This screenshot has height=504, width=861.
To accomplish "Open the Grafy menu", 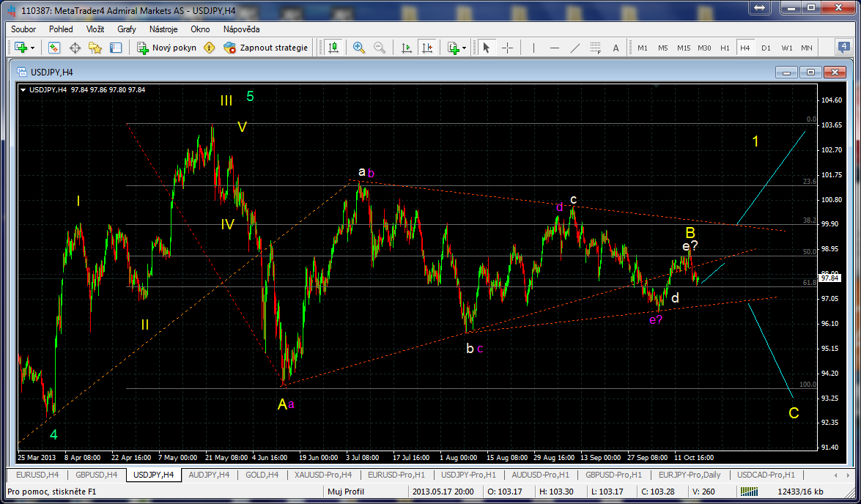I will tap(126, 29).
